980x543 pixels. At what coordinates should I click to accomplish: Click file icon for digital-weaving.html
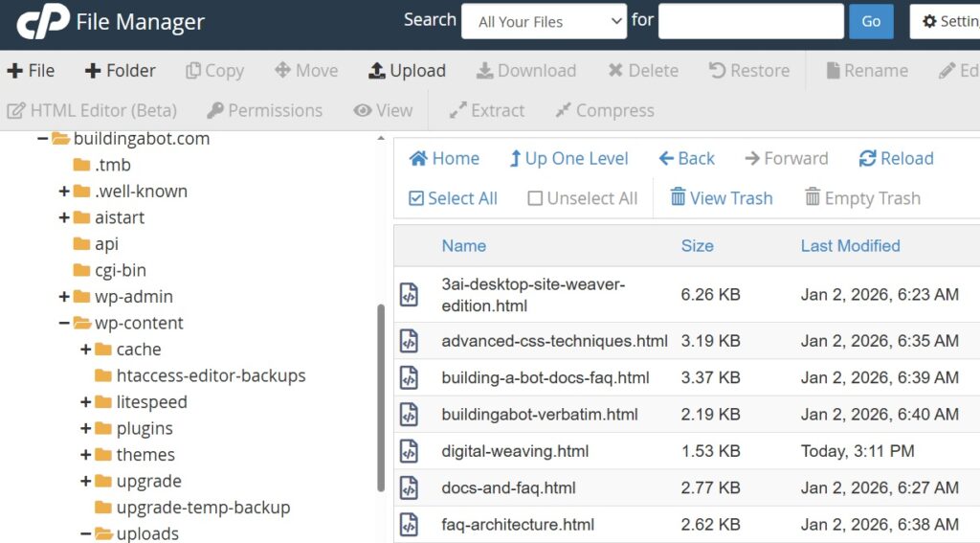410,451
